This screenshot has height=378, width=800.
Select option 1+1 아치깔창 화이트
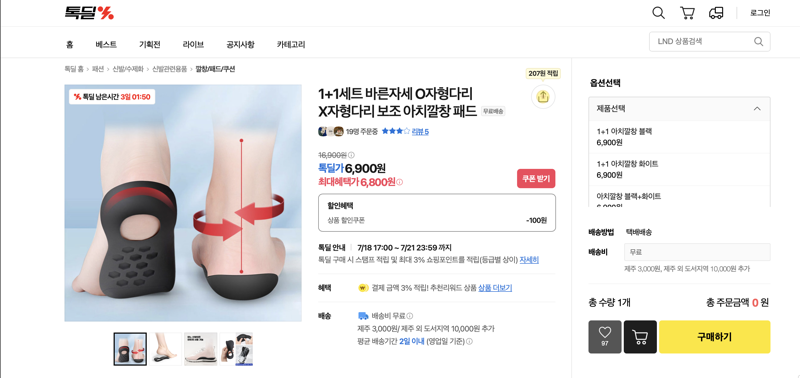pos(679,169)
